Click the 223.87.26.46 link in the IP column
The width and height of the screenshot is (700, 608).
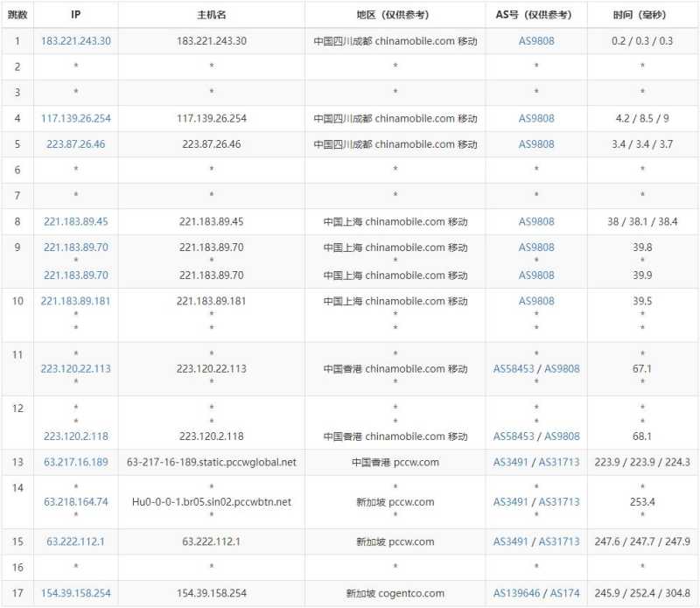coord(76,144)
